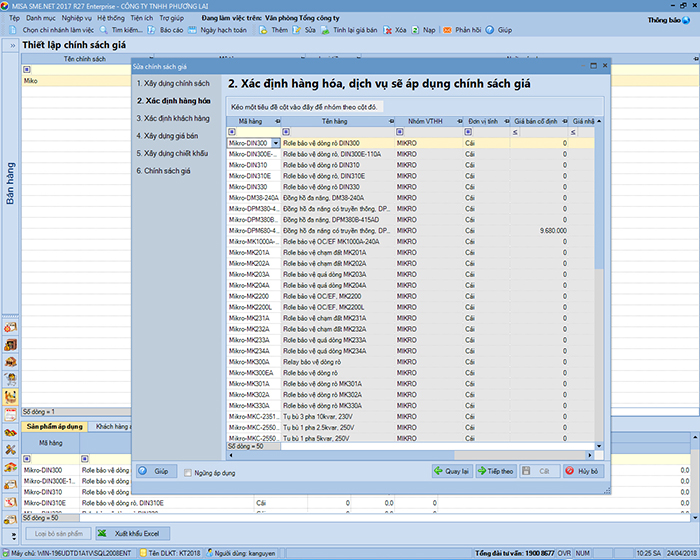Toggle the Ngừng áp dụng checkbox

[188, 473]
